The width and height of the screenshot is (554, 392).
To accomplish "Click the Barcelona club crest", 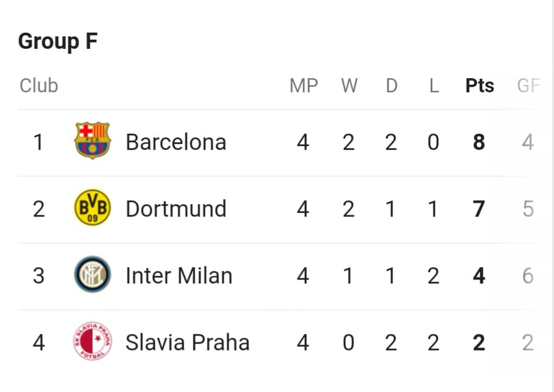I will point(92,141).
